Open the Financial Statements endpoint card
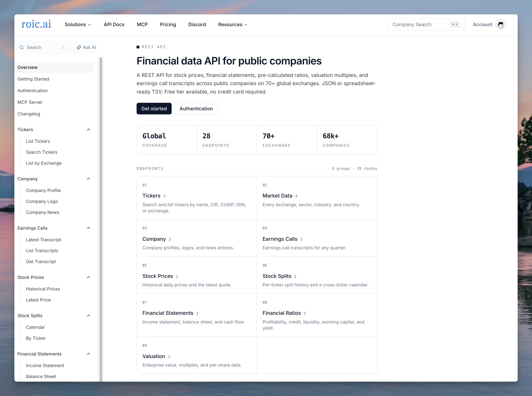 (x=197, y=315)
